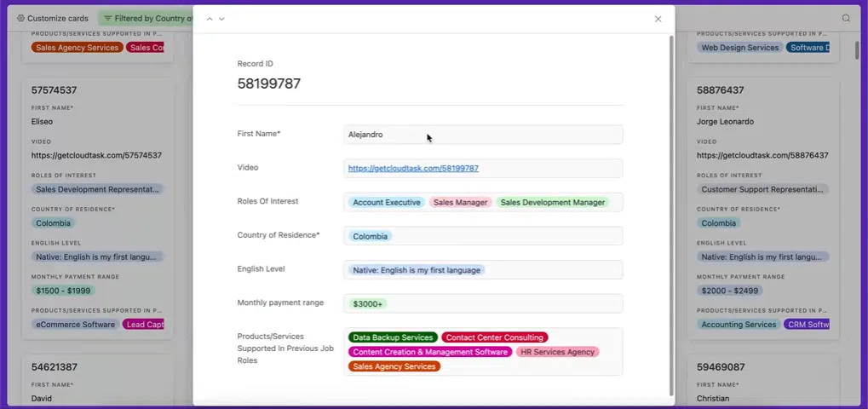Click the name Jorge Leonardo
Viewport: 868px width, 409px height.
coord(725,121)
